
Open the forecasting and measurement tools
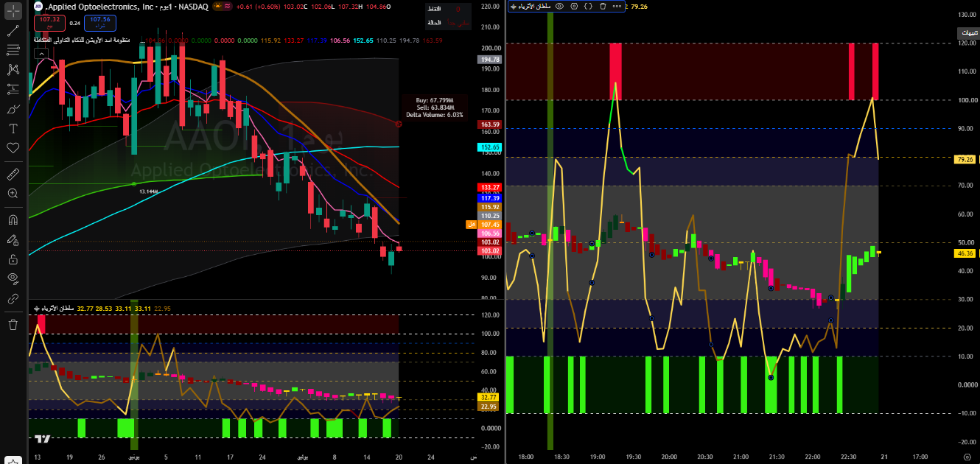point(13,89)
